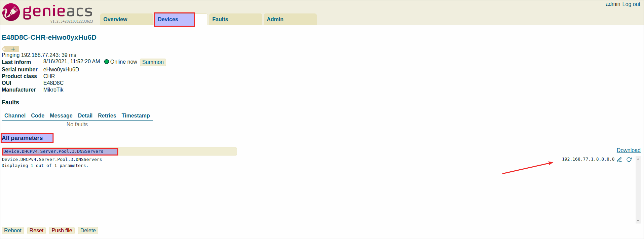Click the Product class value CHR

(49, 76)
